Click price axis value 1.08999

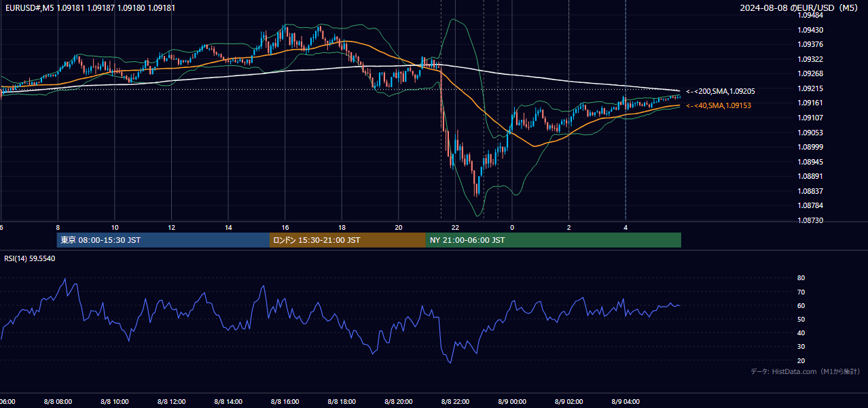click(810, 147)
